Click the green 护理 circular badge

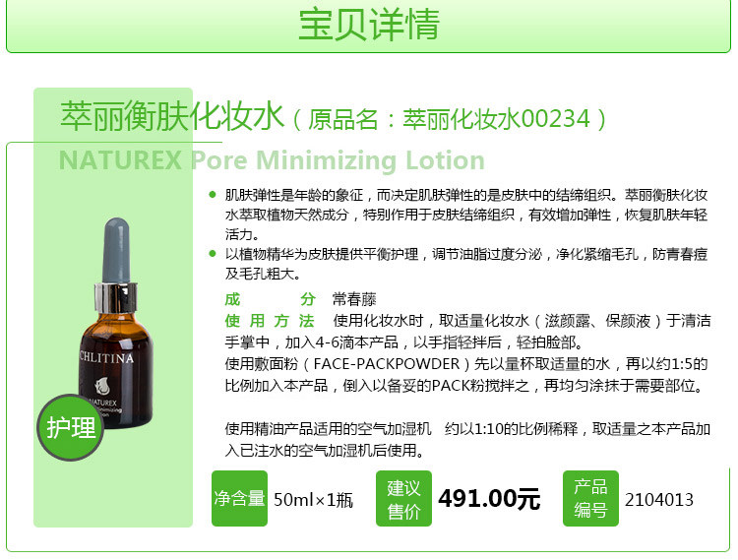click(x=71, y=427)
